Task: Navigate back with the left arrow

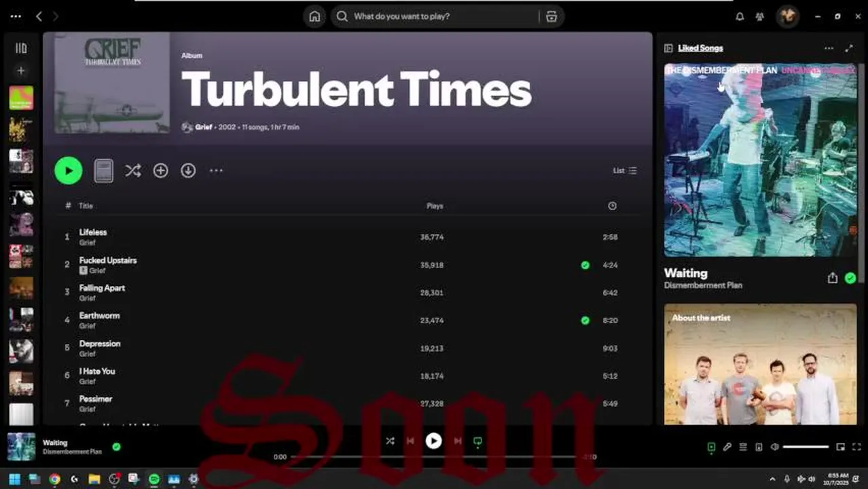Action: point(39,16)
